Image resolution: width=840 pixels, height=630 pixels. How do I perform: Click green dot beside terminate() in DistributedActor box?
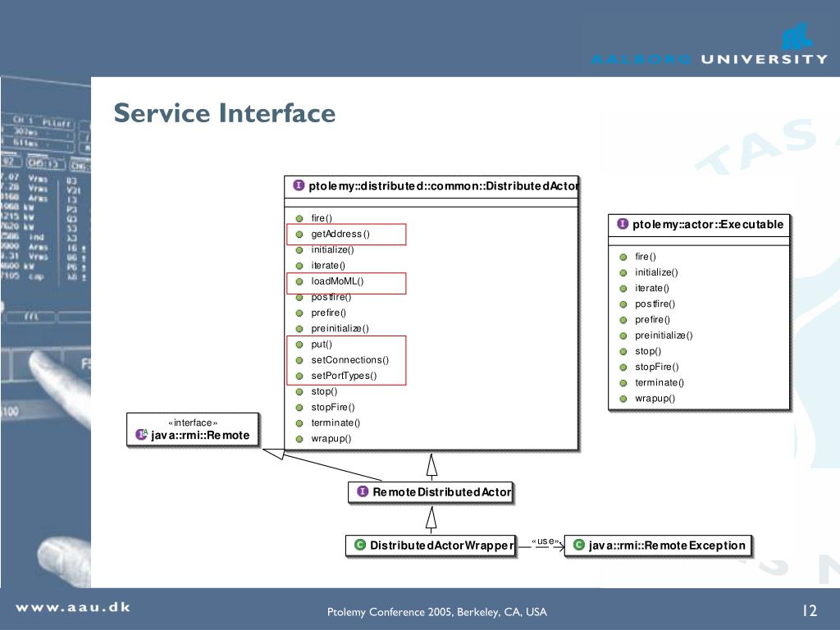299,423
